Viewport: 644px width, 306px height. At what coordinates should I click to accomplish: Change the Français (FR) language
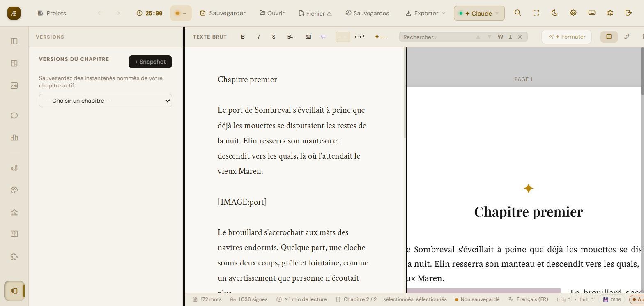[x=528, y=299]
